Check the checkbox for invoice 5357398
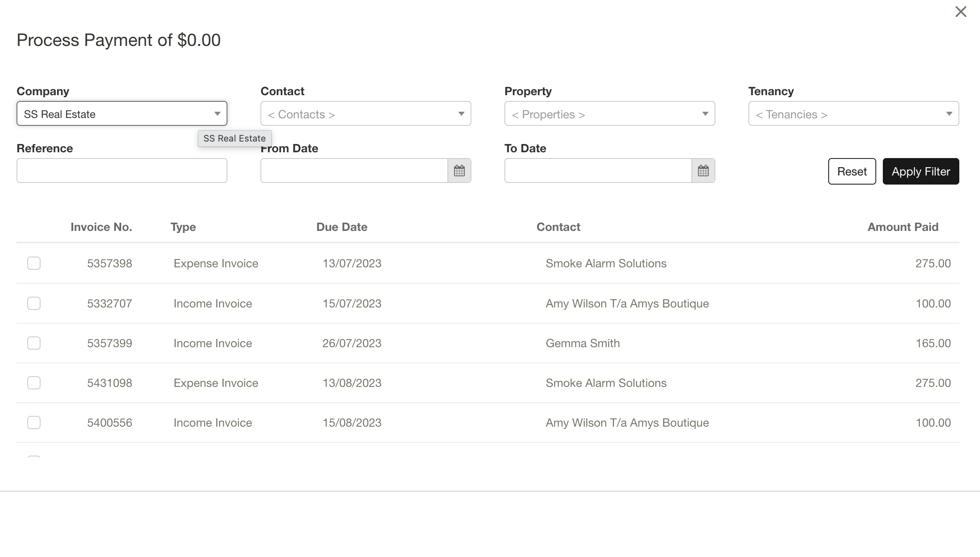 [x=33, y=263]
